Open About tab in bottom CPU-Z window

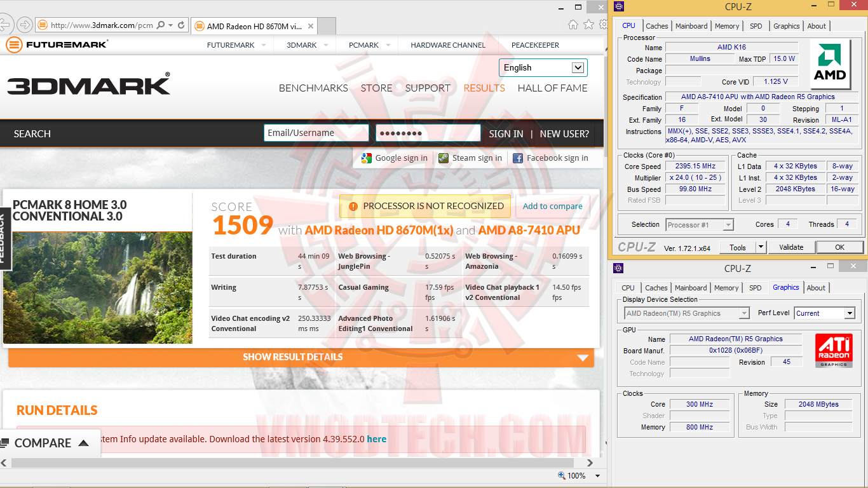[816, 288]
